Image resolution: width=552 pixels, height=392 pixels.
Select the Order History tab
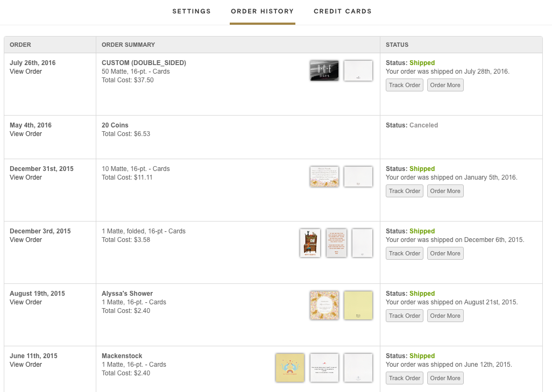[x=262, y=11]
